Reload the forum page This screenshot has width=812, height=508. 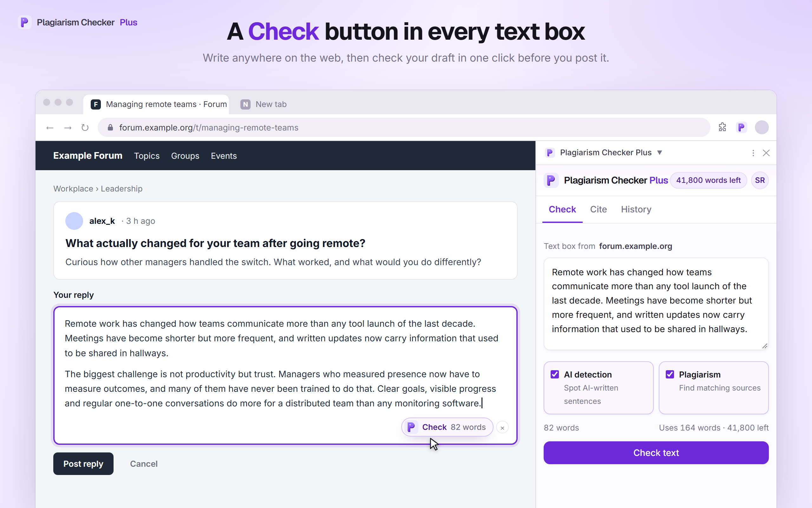(85, 128)
